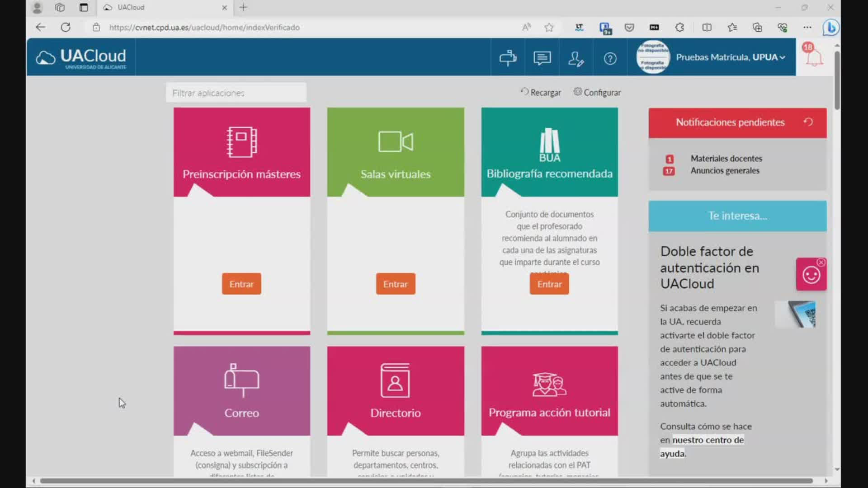The height and width of the screenshot is (488, 868).
Task: Click the 'Doble factor de autenticación en UACloud' heading
Action: [709, 267]
